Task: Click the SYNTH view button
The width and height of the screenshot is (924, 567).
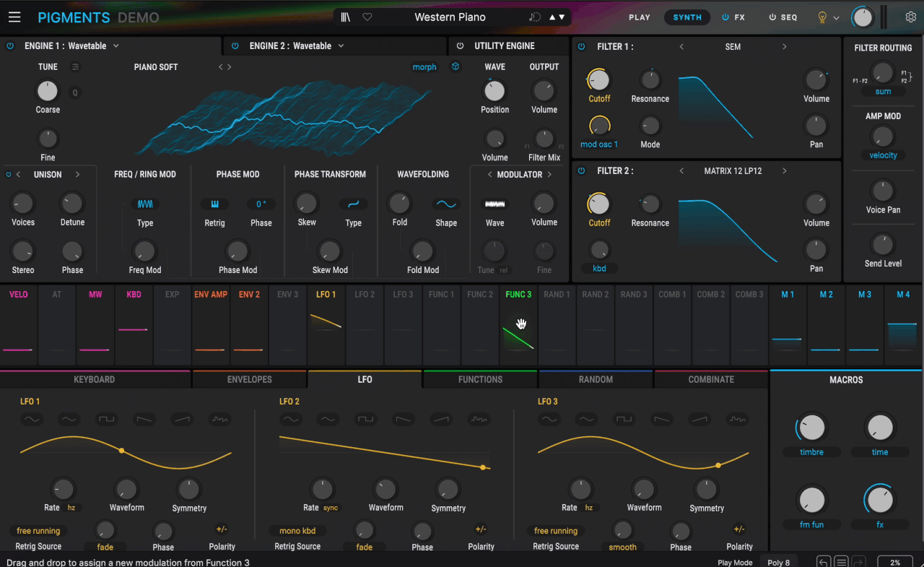Action: pos(687,17)
